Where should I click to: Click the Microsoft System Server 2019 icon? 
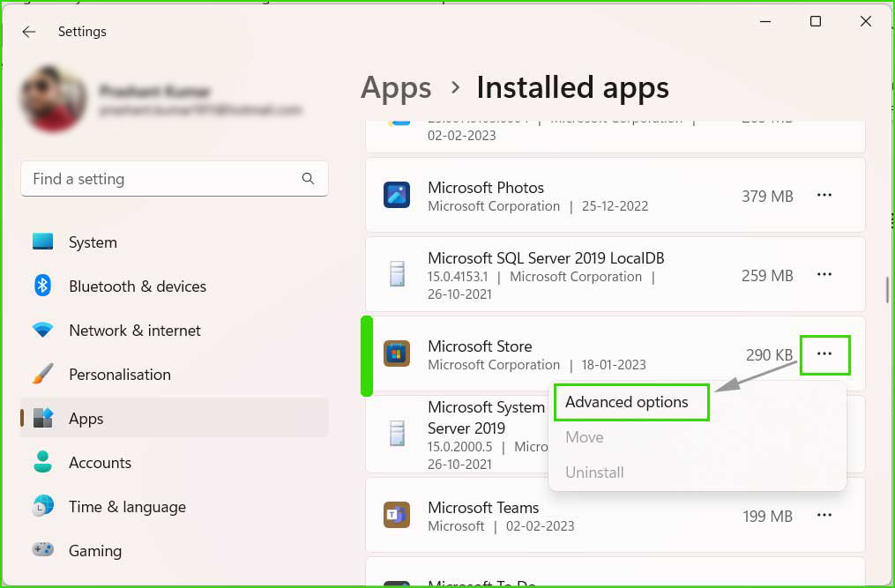click(397, 433)
